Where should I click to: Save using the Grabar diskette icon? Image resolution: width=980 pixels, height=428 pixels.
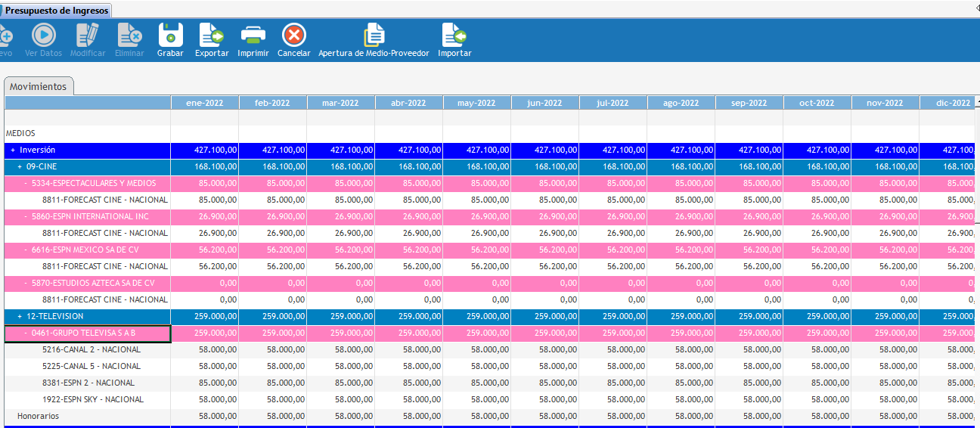pyautogui.click(x=170, y=35)
